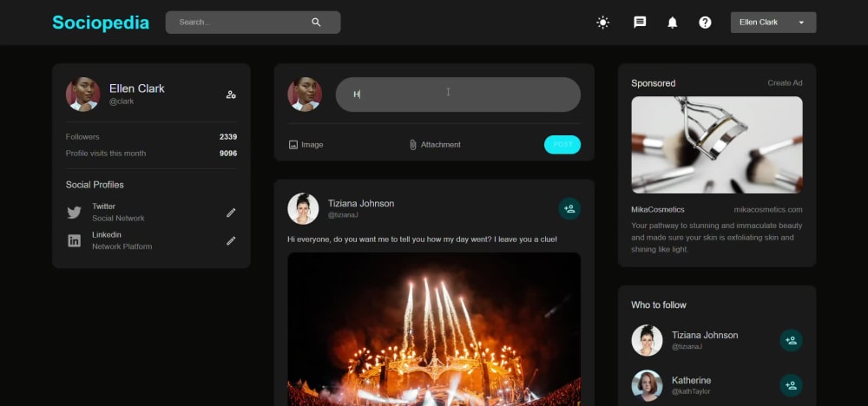Click the Attachment label in composer
This screenshot has width=868, height=406.
[x=441, y=145]
